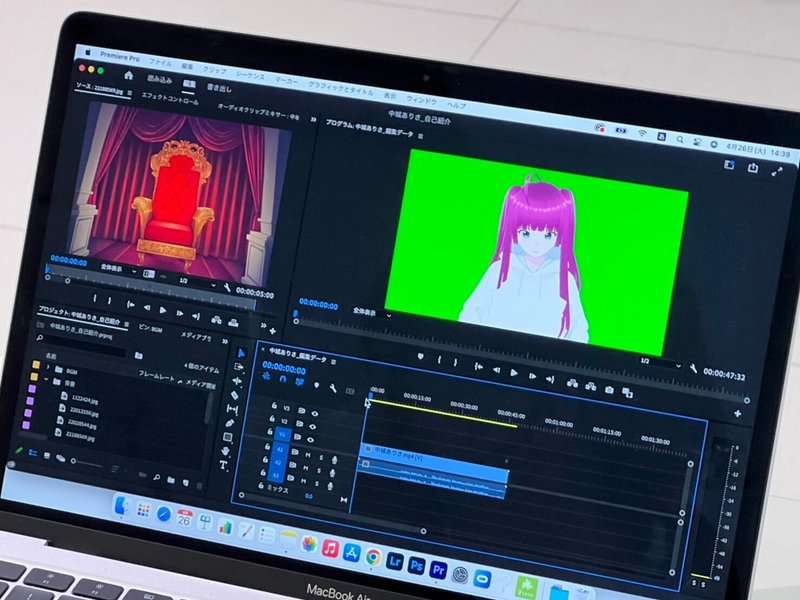Open Timeline display settings wrench
The height and width of the screenshot is (600, 800).
coord(333,389)
